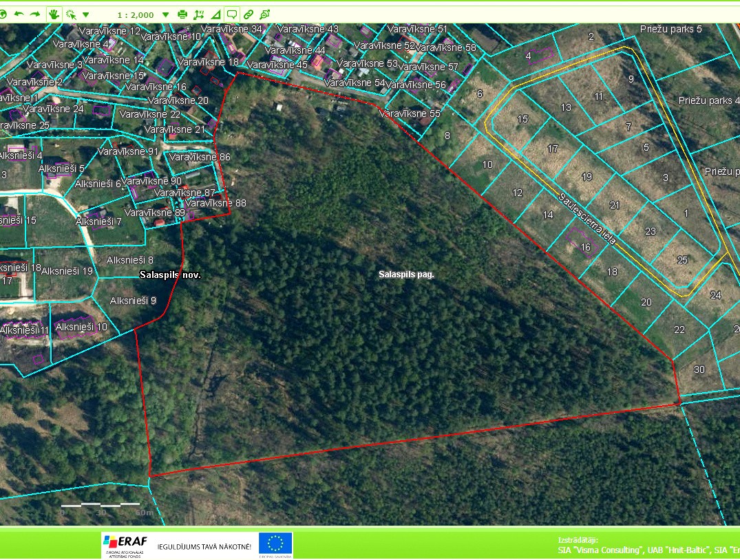Viewport: 740px width, 560px height.
Task: Click the link chain icon
Action: pos(249,14)
